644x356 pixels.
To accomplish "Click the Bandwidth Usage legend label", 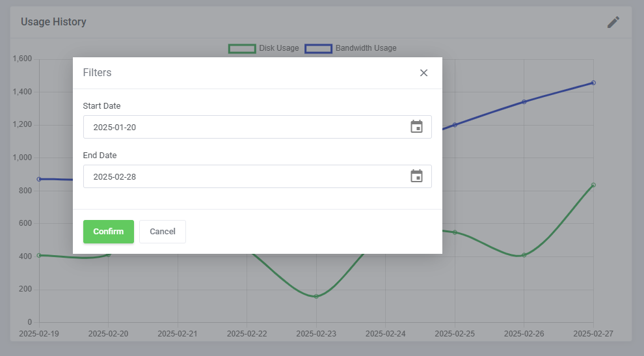I will [366, 48].
